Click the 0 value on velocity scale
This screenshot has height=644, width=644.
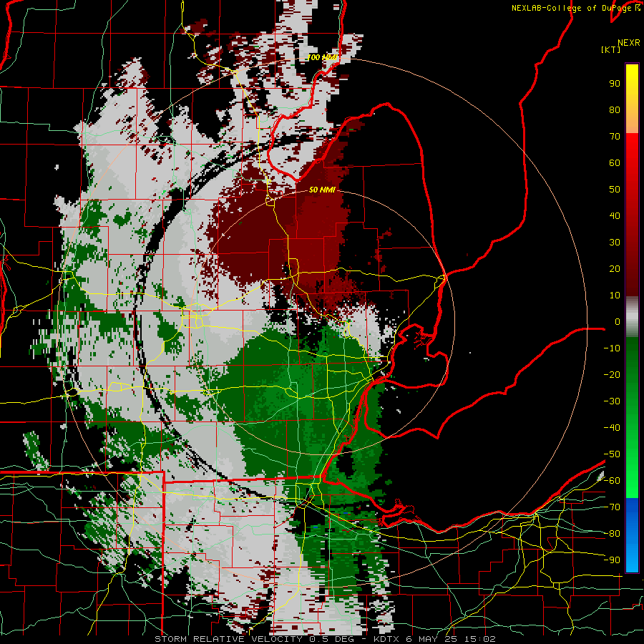click(618, 322)
